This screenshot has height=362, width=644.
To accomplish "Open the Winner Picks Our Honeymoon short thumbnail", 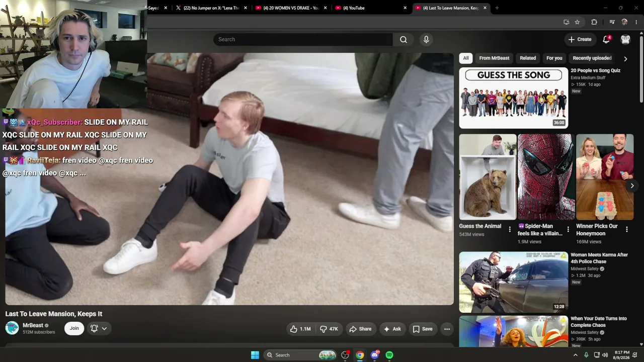I will [x=605, y=177].
